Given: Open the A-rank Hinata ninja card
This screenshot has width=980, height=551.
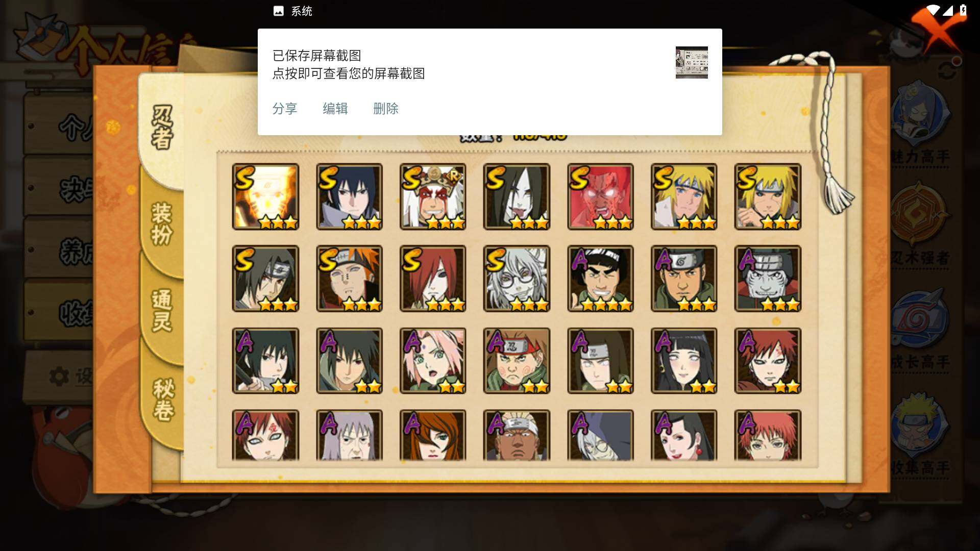Looking at the screenshot, I should [684, 361].
